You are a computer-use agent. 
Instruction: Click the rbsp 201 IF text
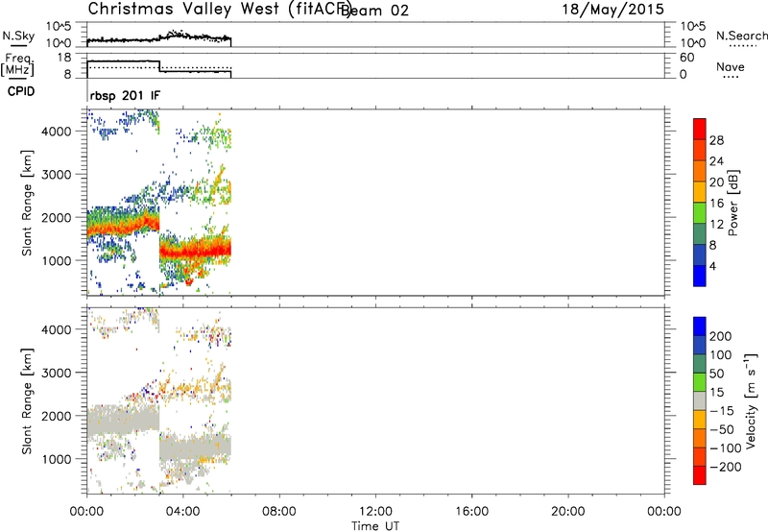[x=125, y=95]
